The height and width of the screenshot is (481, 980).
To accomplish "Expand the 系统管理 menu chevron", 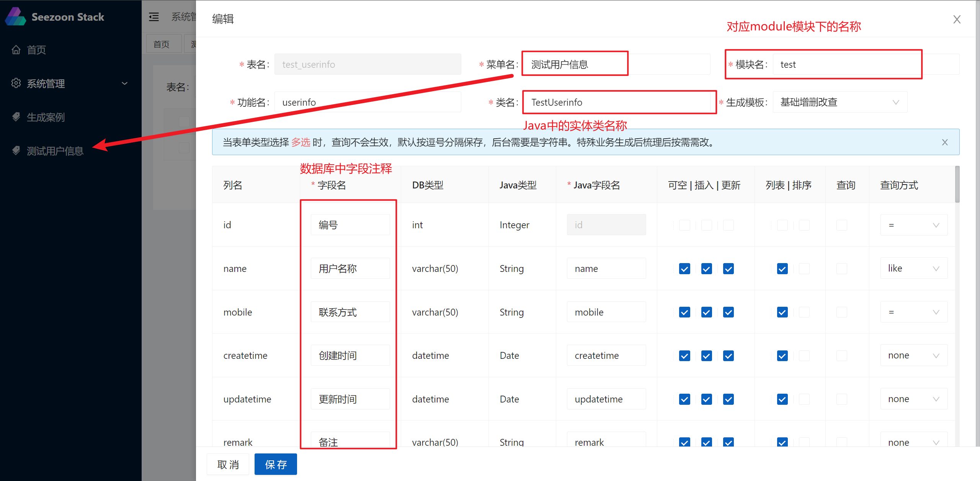I will pyautogui.click(x=124, y=83).
